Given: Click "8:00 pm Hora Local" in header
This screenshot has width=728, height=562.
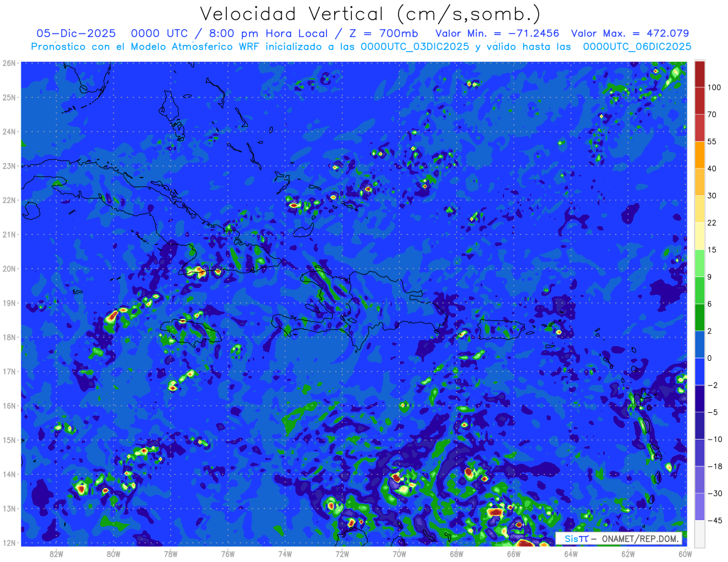Looking at the screenshot, I should click(x=269, y=33).
